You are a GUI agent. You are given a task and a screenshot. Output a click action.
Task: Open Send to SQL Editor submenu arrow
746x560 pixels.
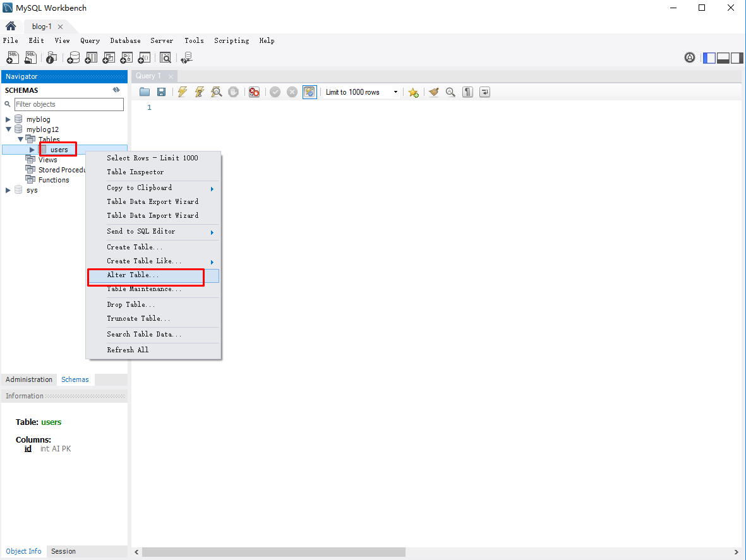point(212,232)
